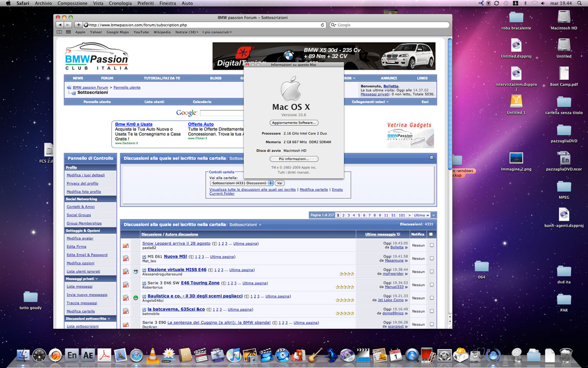This screenshot has width=588, height=368.
Task: Expand the Notizie (38) bookmarks folder
Action: 187,32
